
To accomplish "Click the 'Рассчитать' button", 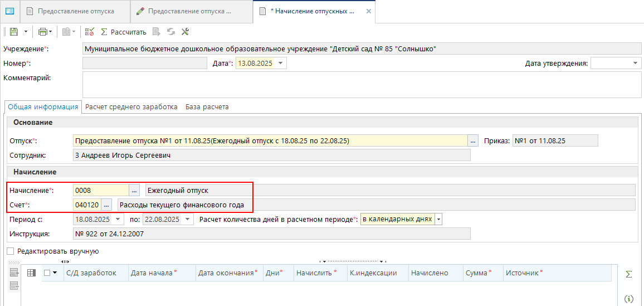I will (x=123, y=32).
